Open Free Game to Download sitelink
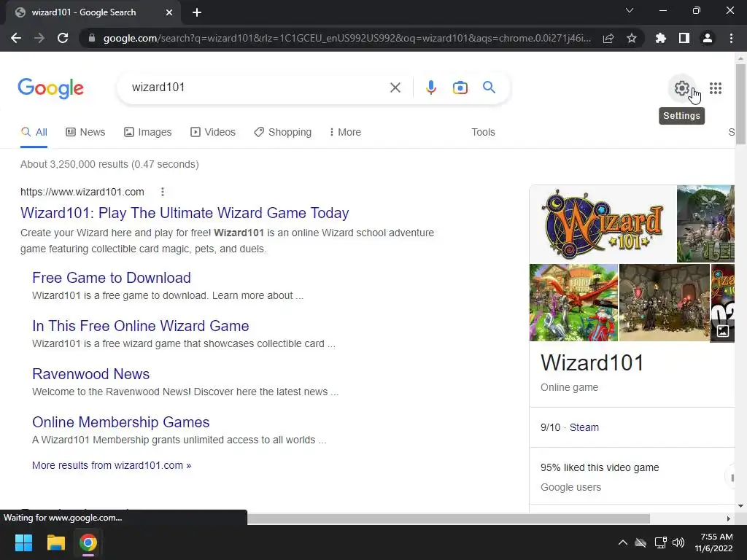This screenshot has width=747, height=560. (112, 278)
